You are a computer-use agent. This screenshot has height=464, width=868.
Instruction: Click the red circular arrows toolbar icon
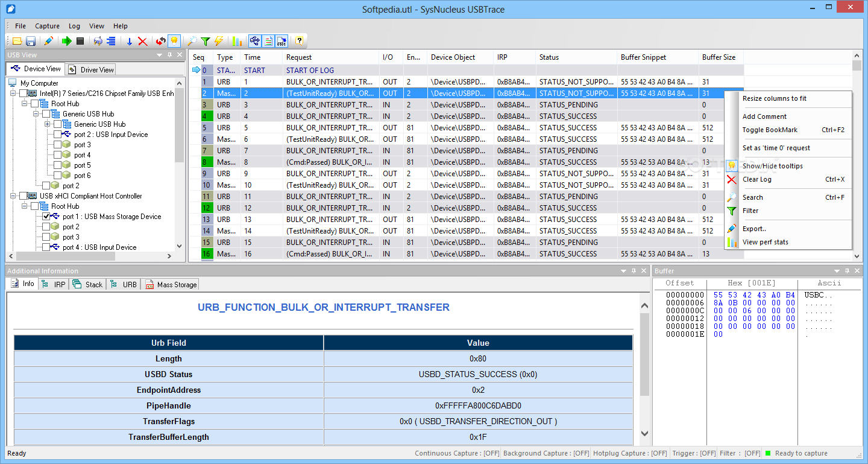click(x=160, y=41)
